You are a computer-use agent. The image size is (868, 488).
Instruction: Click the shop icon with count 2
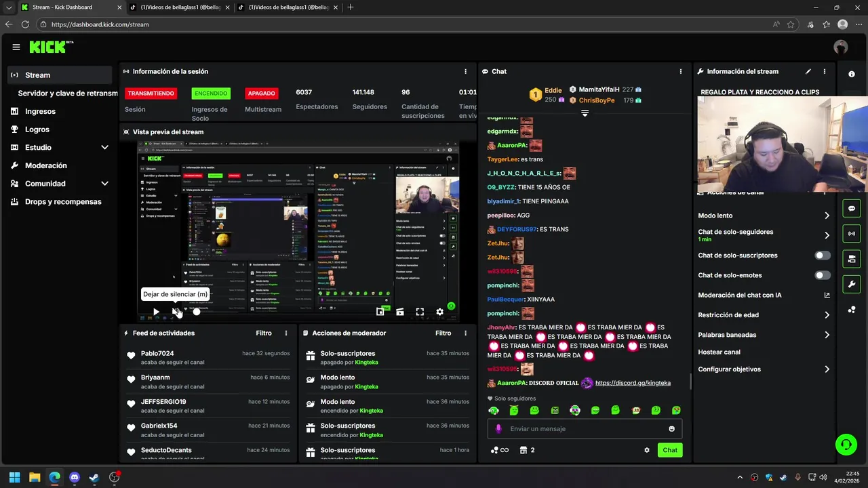(x=527, y=450)
